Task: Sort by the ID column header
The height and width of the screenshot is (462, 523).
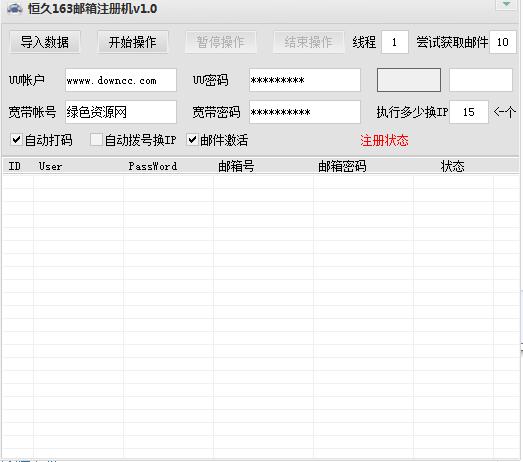Action: point(18,166)
